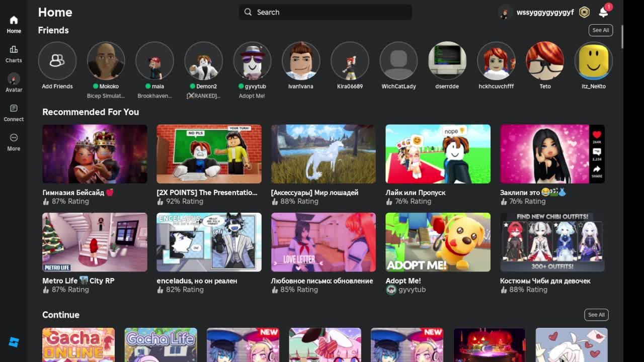Click the search magnifier icon
Image resolution: width=644 pixels, height=362 pixels.
[248, 12]
